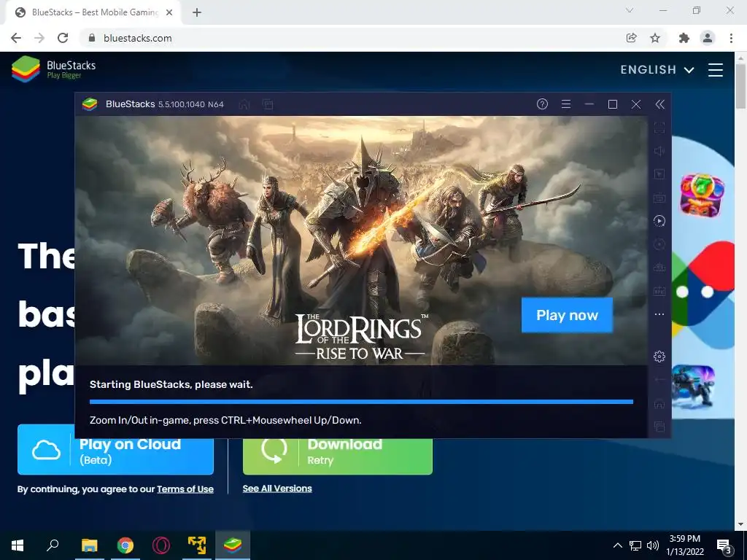
Task: Click the multi-instance icon in BlueStacks title bar
Action: click(268, 104)
